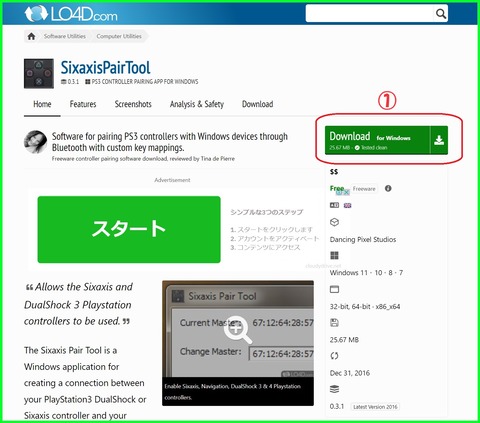This screenshot has height=423, width=480.
Task: Click the refresh arrows updated icon
Action: [x=334, y=356]
